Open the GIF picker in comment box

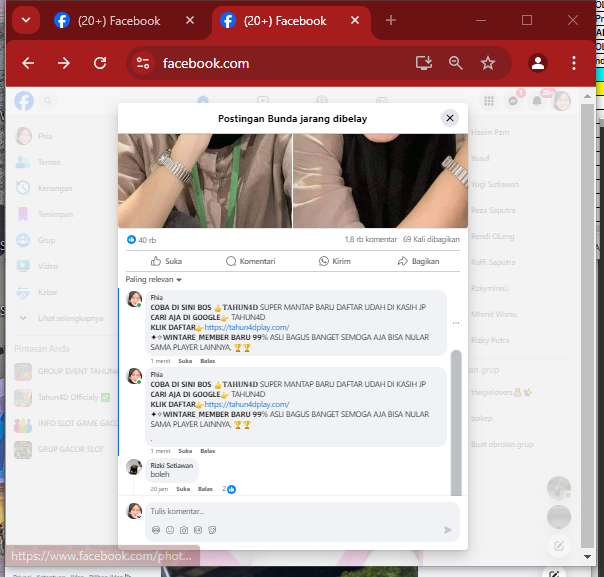(x=198, y=530)
